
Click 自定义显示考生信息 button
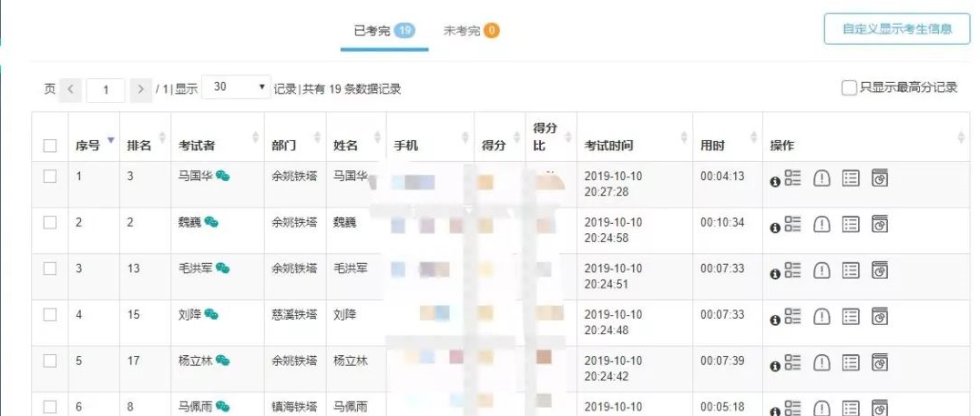click(897, 28)
